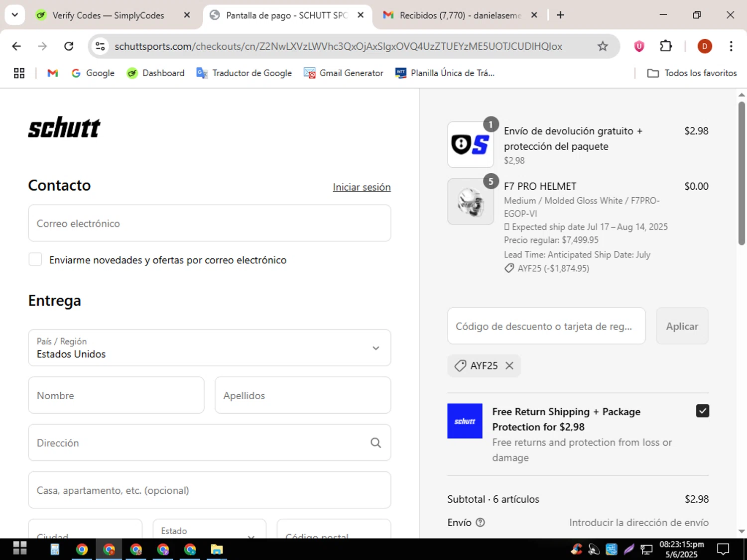
Task: Open Traductor de Google bookmark
Action: pos(244,73)
